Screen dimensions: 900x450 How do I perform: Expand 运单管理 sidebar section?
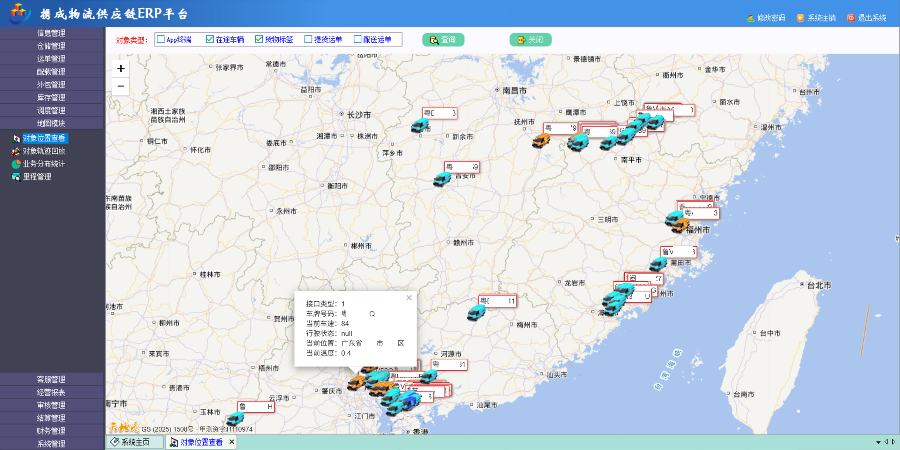click(x=52, y=59)
